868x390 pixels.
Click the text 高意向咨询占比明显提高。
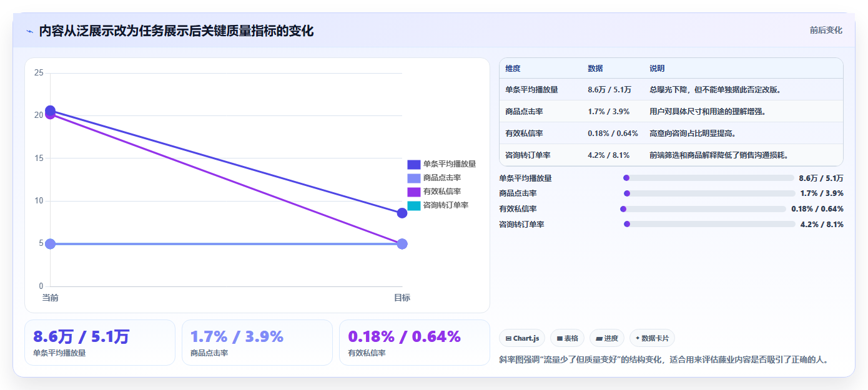693,134
